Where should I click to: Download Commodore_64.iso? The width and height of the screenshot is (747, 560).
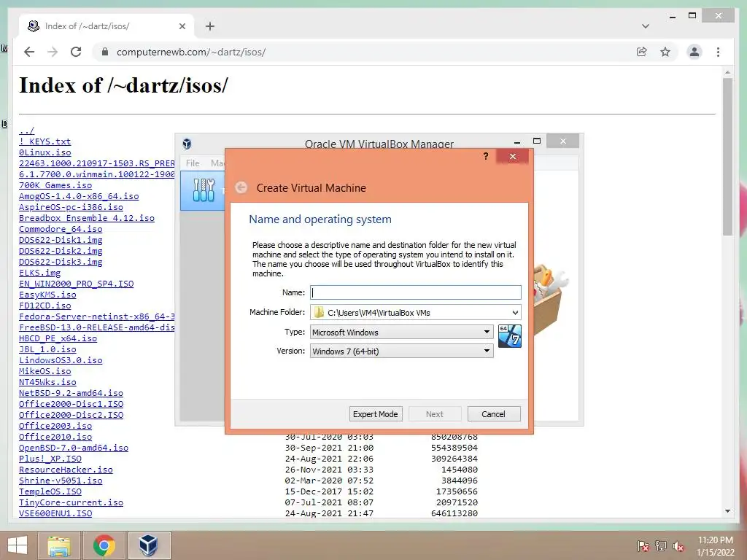(x=61, y=229)
